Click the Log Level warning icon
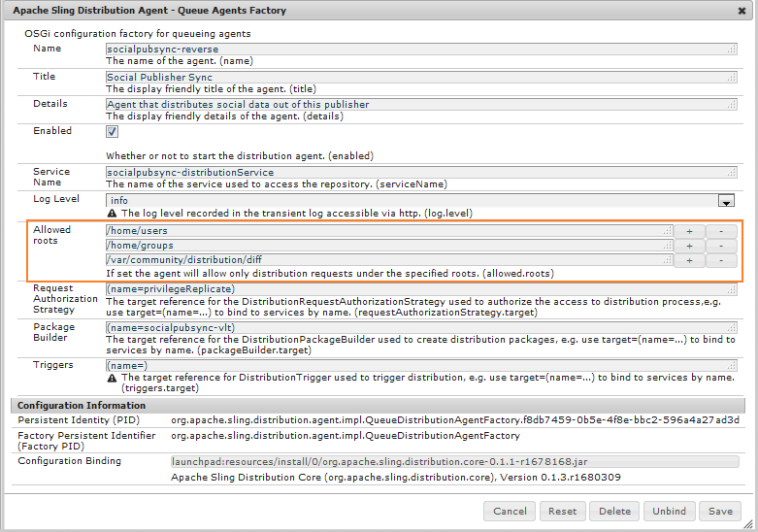 tap(113, 214)
